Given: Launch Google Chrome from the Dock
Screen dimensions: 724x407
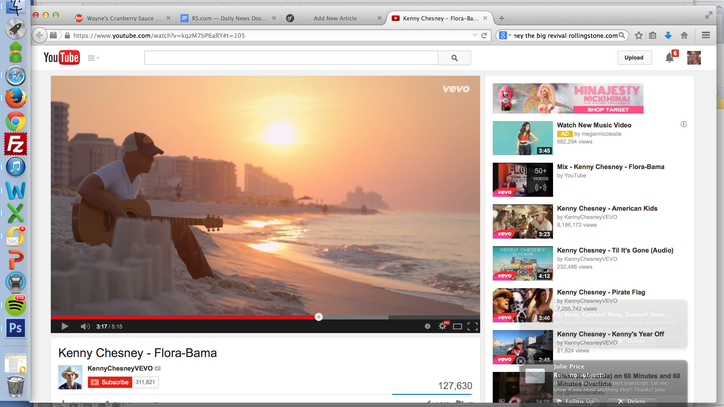Looking at the screenshot, I should [x=15, y=121].
